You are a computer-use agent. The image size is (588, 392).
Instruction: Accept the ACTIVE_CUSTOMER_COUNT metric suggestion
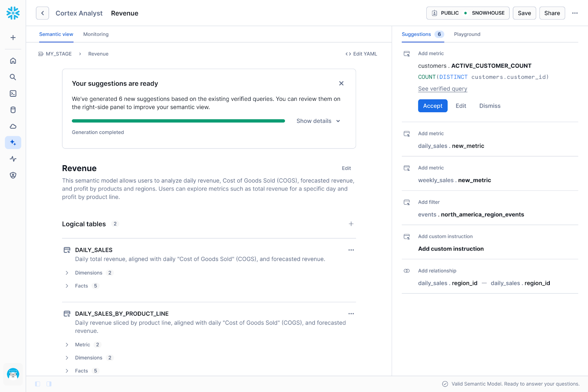[x=433, y=106]
